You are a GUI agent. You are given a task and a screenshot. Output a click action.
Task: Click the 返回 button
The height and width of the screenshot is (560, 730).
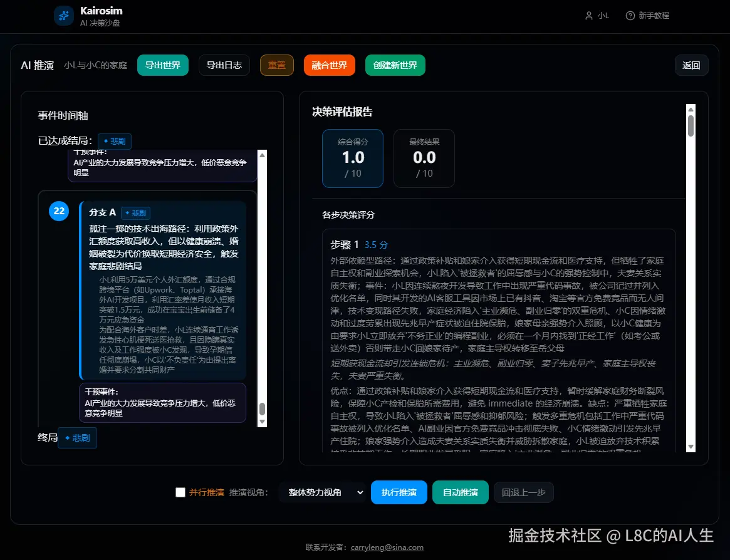(x=691, y=65)
